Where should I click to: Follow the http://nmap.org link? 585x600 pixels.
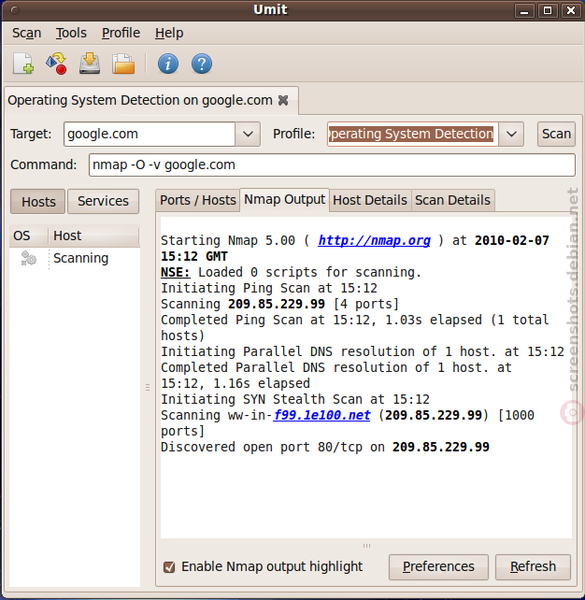(374, 240)
